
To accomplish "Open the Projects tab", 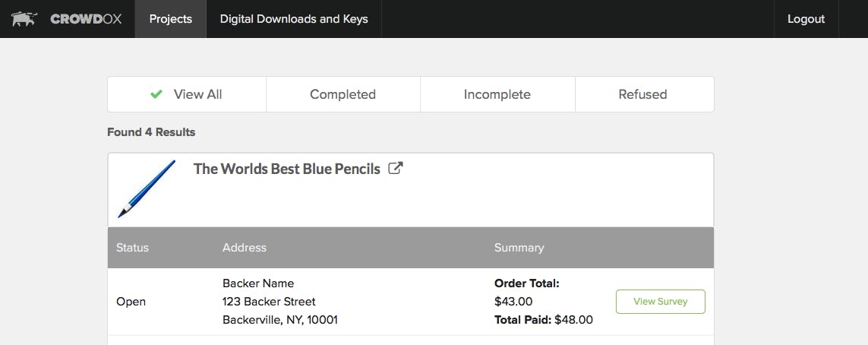I will click(x=171, y=19).
